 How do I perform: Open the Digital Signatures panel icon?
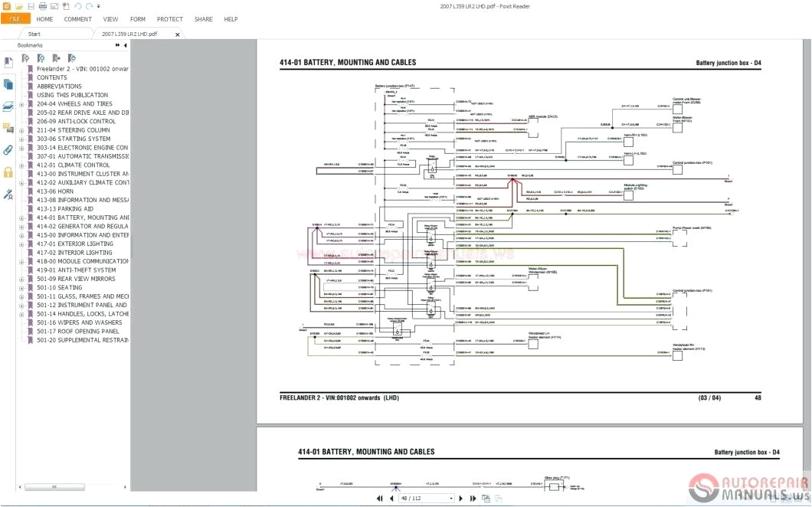8,194
